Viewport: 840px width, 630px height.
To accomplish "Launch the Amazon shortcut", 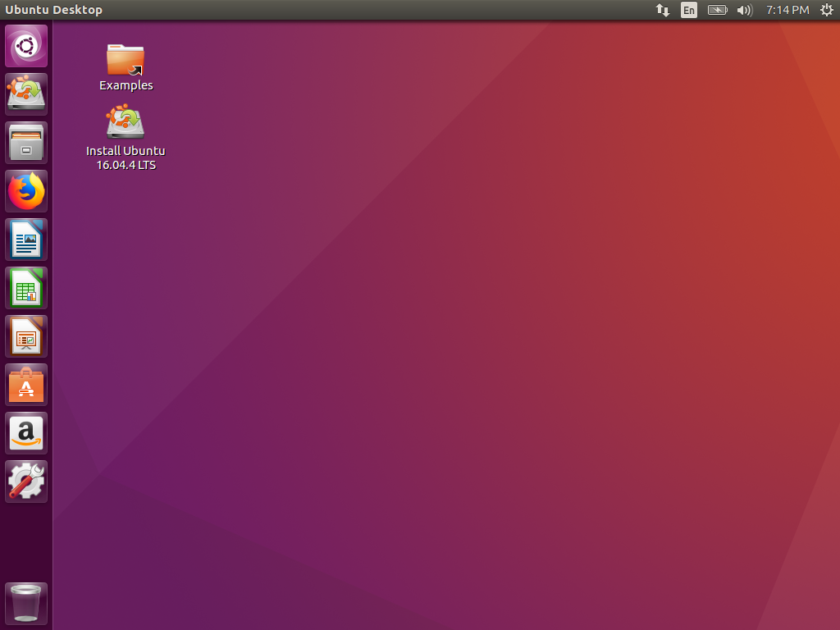I will (x=25, y=432).
